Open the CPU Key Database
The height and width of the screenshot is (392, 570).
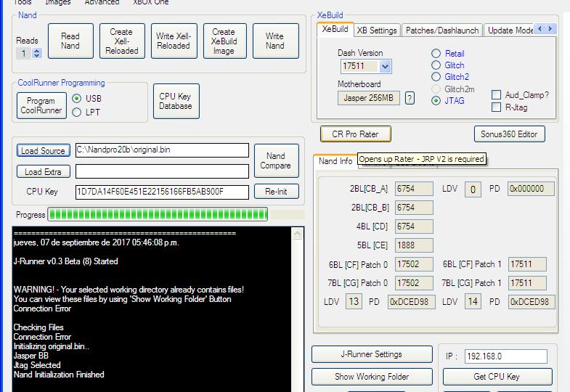[x=176, y=102]
